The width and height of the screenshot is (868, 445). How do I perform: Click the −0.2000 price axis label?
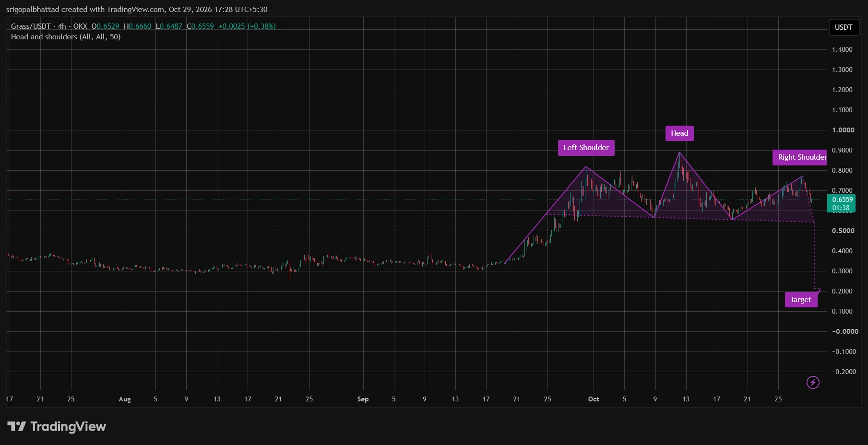pyautogui.click(x=844, y=372)
